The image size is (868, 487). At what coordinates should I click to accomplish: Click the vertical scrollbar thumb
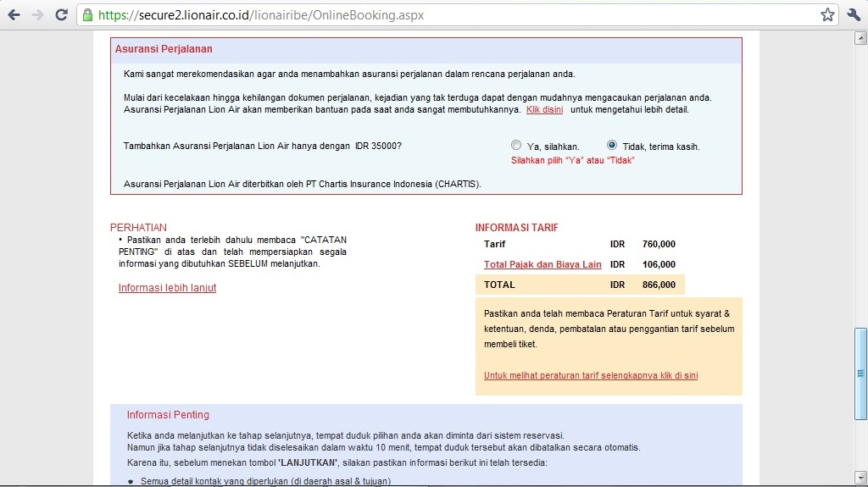pos(860,374)
